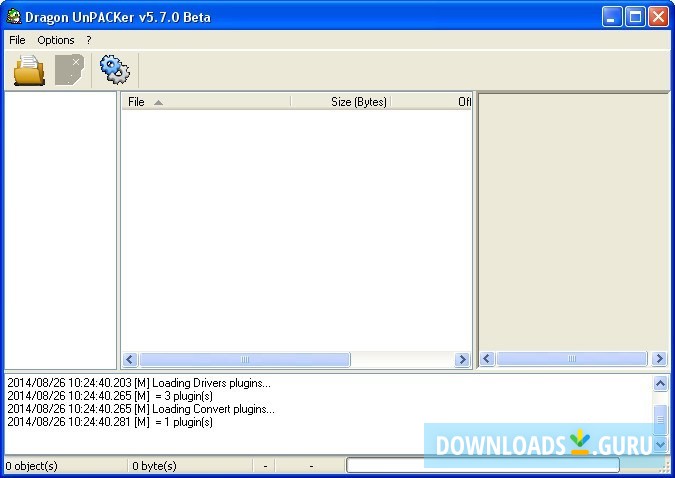The height and width of the screenshot is (478, 675).
Task: Click the log panel's up scroll arrow
Action: 661,383
